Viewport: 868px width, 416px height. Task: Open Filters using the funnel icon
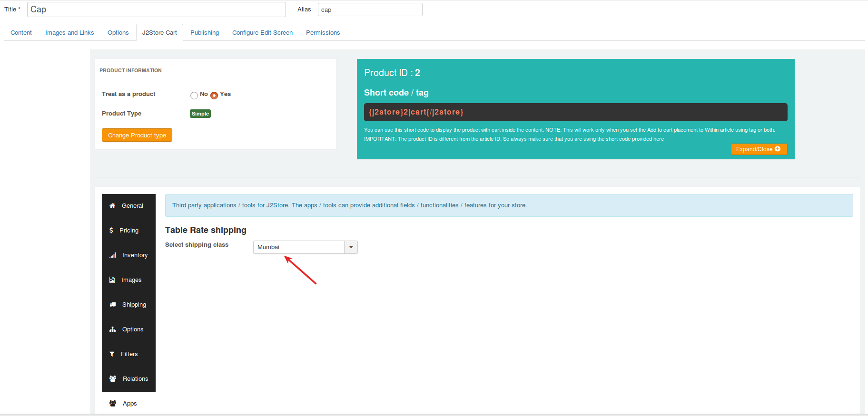coord(112,354)
